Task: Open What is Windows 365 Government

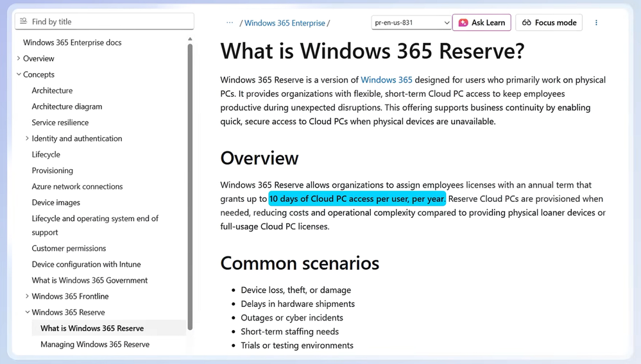Action: 90,280
